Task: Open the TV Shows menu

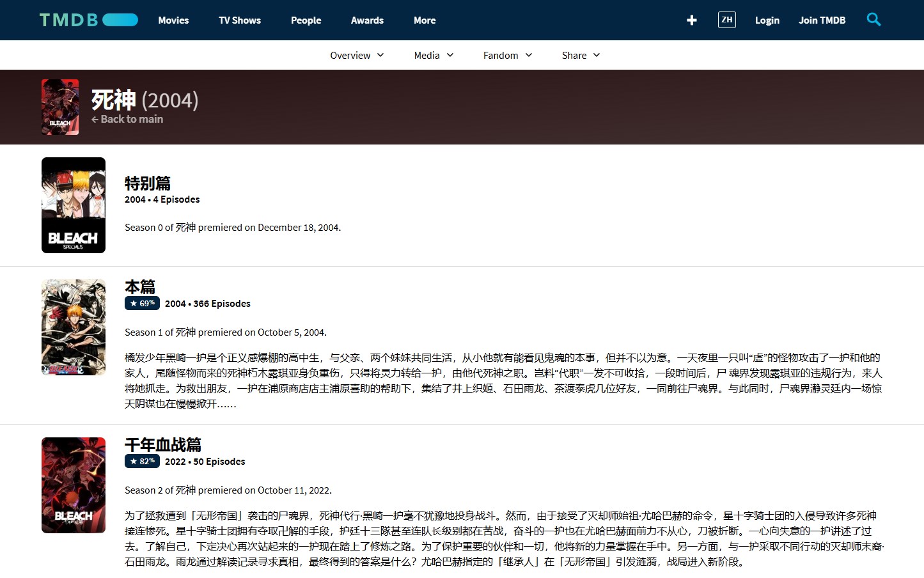Action: pyautogui.click(x=240, y=20)
